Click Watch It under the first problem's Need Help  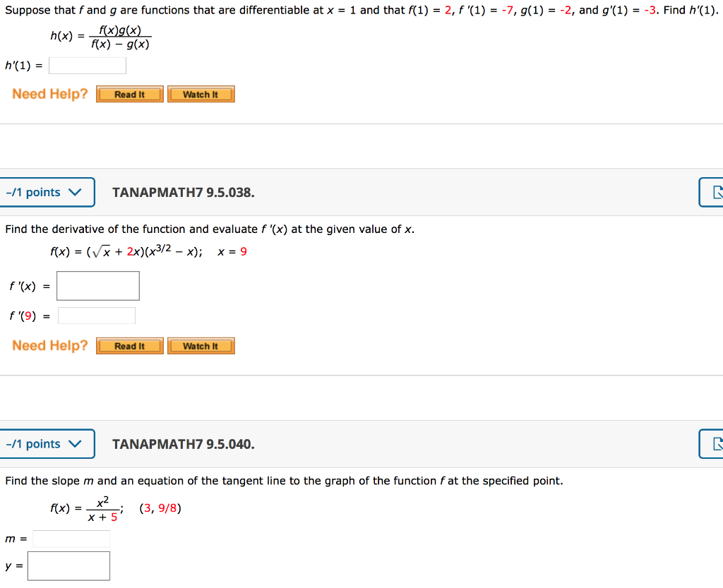click(201, 93)
